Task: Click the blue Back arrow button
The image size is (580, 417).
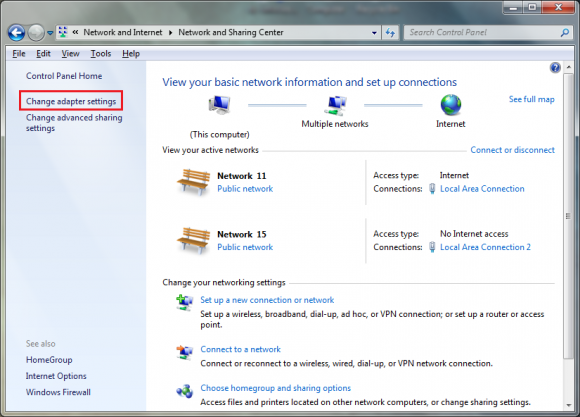Action: point(17,33)
